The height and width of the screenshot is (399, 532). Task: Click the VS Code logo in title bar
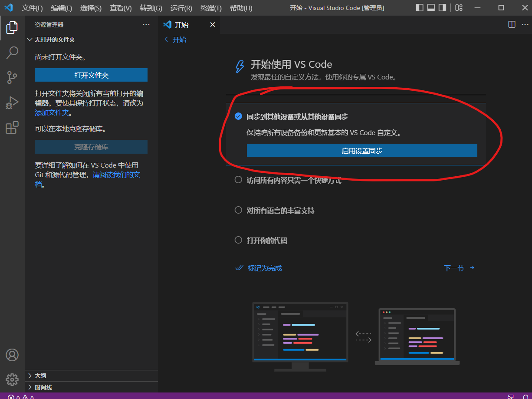click(x=9, y=8)
